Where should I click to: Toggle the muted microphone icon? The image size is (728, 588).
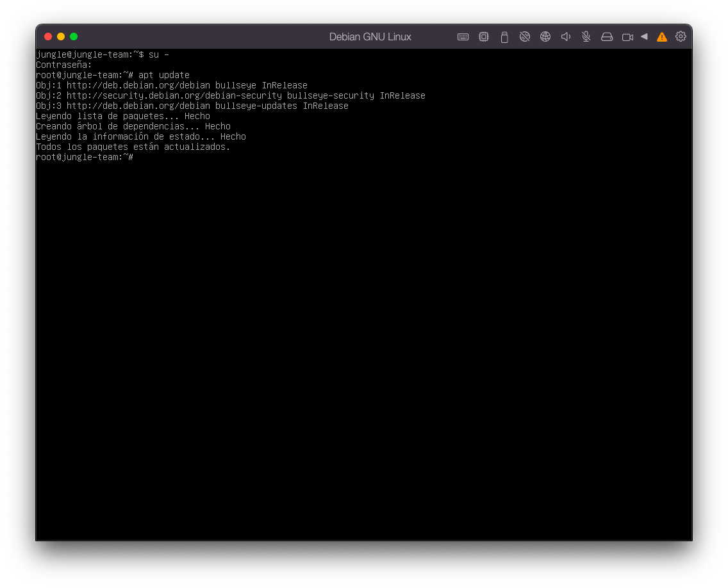point(586,37)
